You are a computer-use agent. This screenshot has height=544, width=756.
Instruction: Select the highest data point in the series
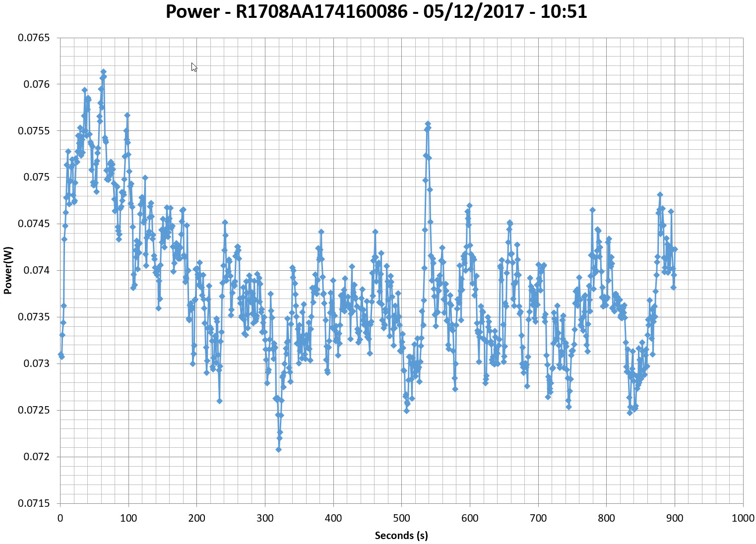pos(103,72)
